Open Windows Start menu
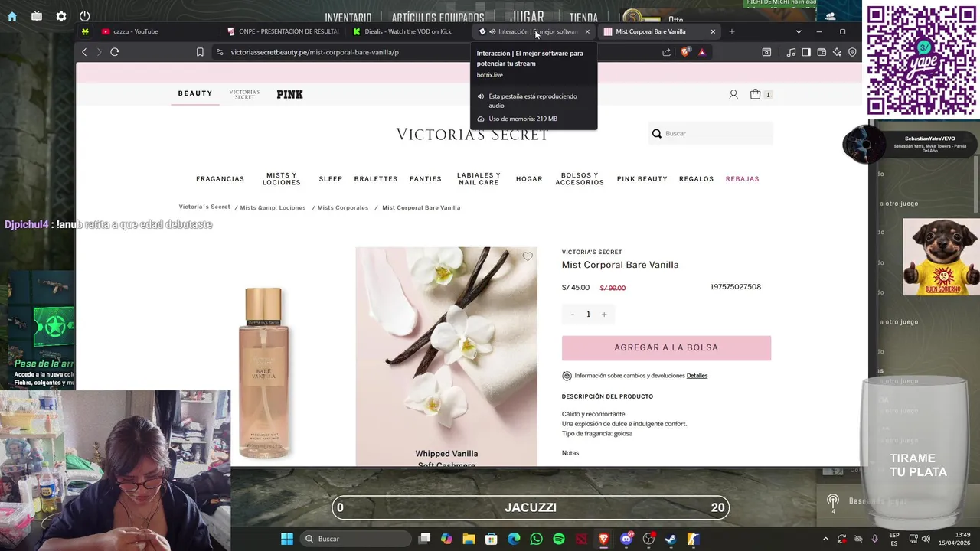This screenshot has width=980, height=551. pyautogui.click(x=286, y=539)
